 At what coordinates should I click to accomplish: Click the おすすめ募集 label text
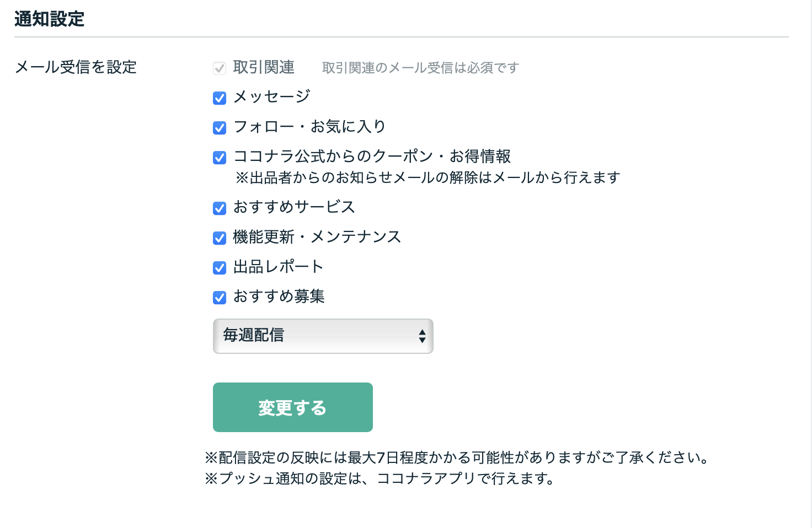point(279,297)
